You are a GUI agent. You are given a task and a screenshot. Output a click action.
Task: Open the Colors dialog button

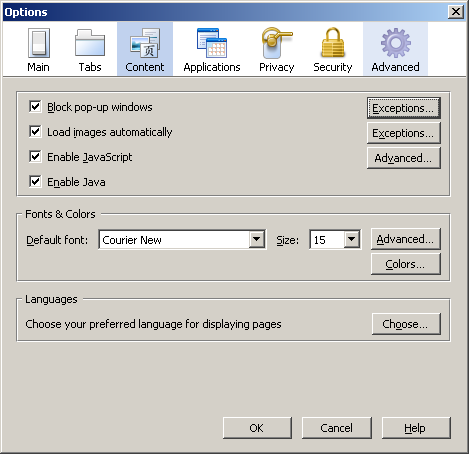[x=406, y=264]
